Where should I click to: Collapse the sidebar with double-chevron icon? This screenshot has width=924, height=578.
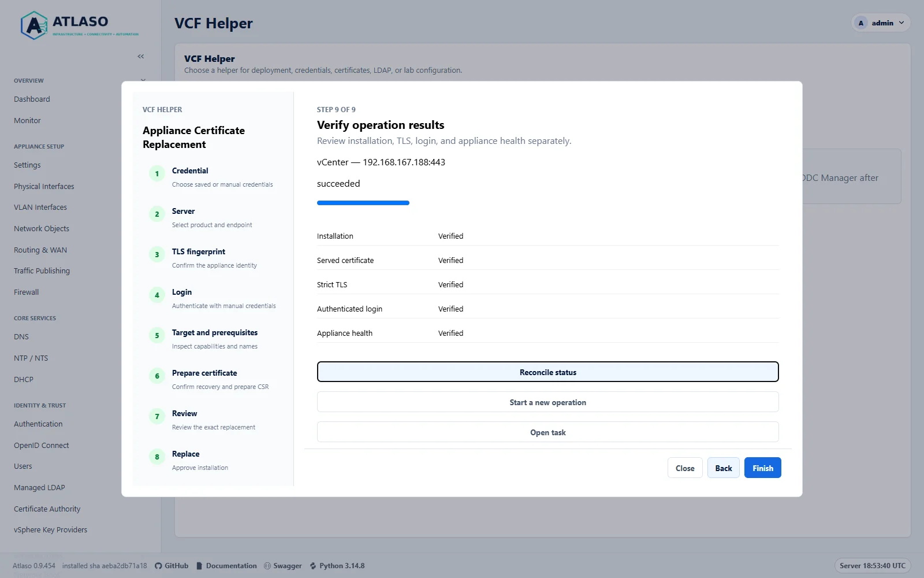[141, 57]
